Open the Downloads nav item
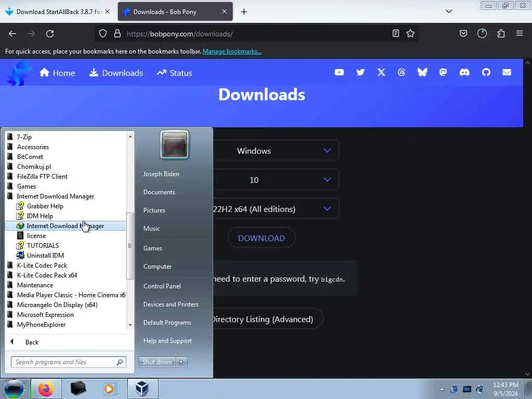532x399 pixels. point(116,73)
